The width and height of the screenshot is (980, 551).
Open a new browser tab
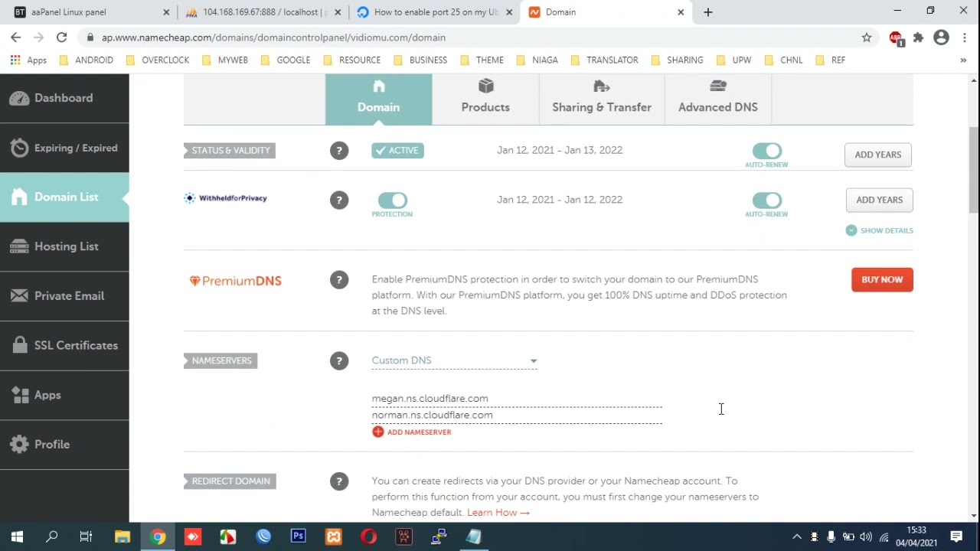tap(708, 12)
